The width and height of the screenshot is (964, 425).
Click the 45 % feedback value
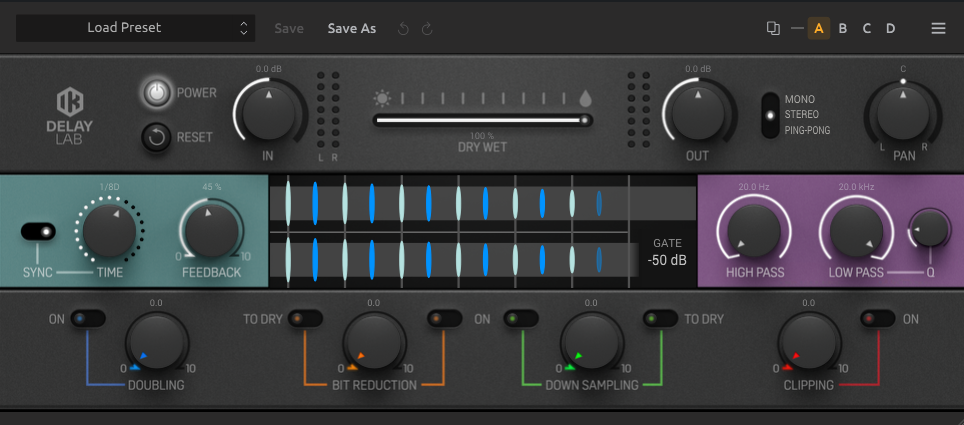[211, 187]
